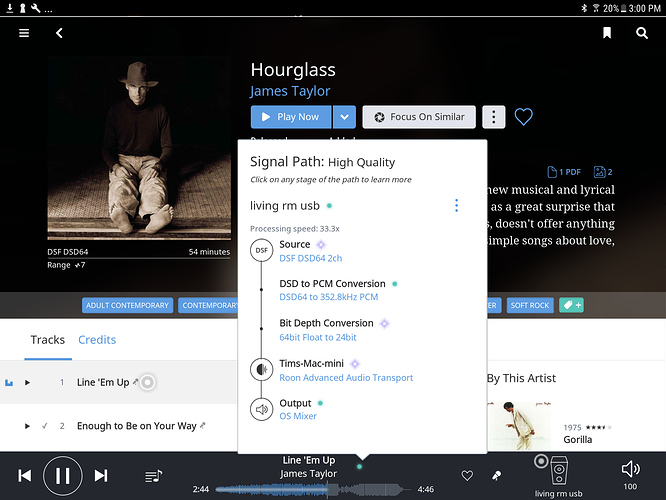Open James Taylor artist link
The height and width of the screenshot is (500, 666).
(290, 91)
